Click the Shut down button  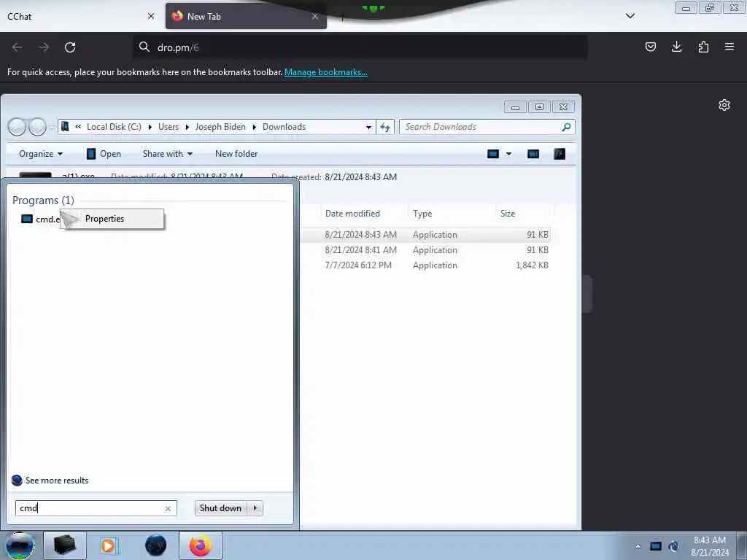point(220,508)
